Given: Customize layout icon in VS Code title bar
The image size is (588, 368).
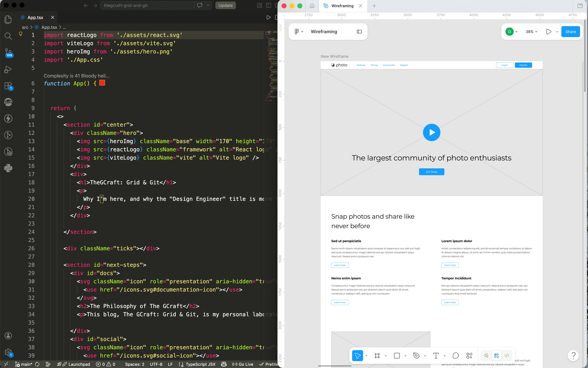Looking at the screenshot, I should tap(260, 5).
